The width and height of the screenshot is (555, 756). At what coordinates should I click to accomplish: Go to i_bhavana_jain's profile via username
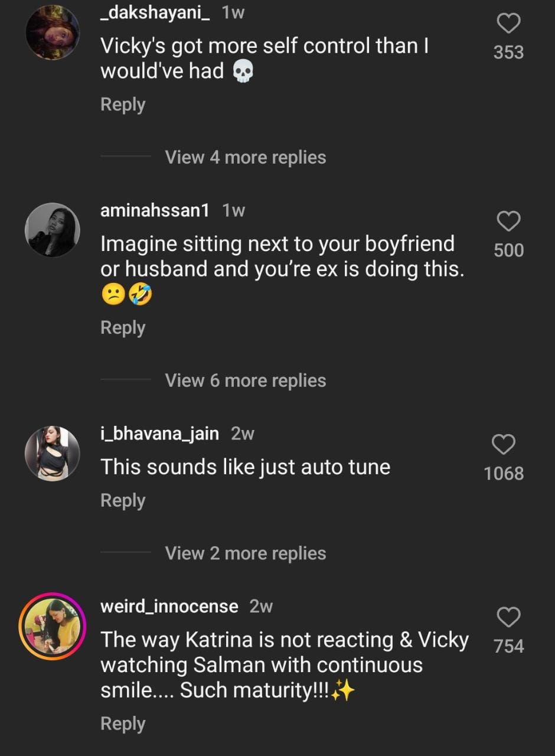159,434
